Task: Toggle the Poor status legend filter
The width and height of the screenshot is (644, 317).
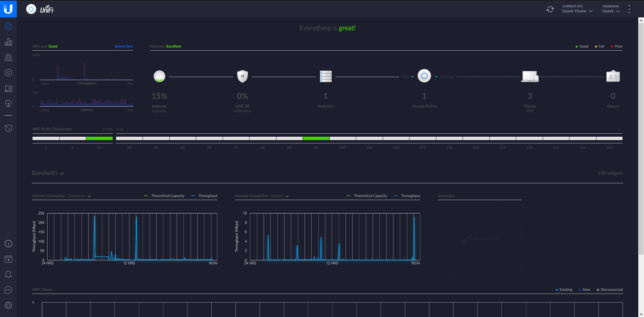Action: 616,46
